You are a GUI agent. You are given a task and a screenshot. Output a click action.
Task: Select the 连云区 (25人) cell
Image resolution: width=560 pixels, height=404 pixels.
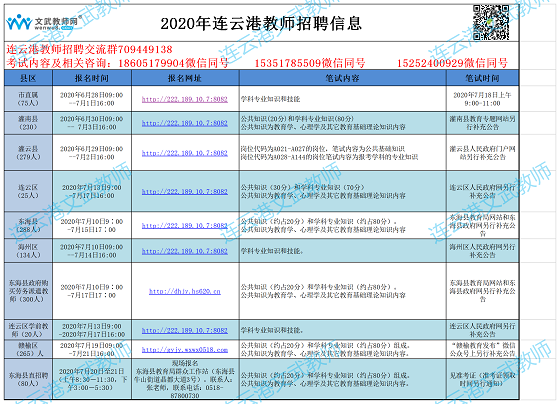(x=28, y=191)
